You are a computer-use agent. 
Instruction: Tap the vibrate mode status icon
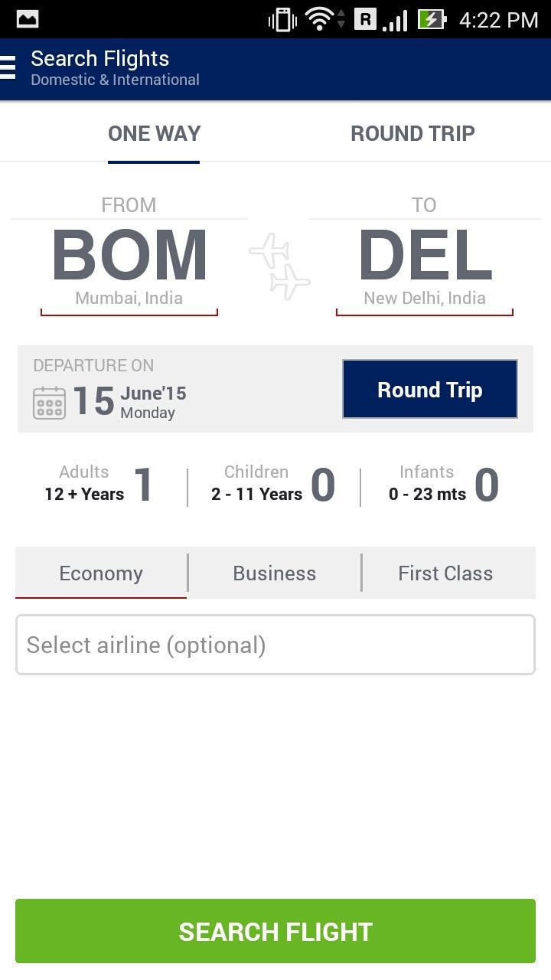click(x=282, y=19)
